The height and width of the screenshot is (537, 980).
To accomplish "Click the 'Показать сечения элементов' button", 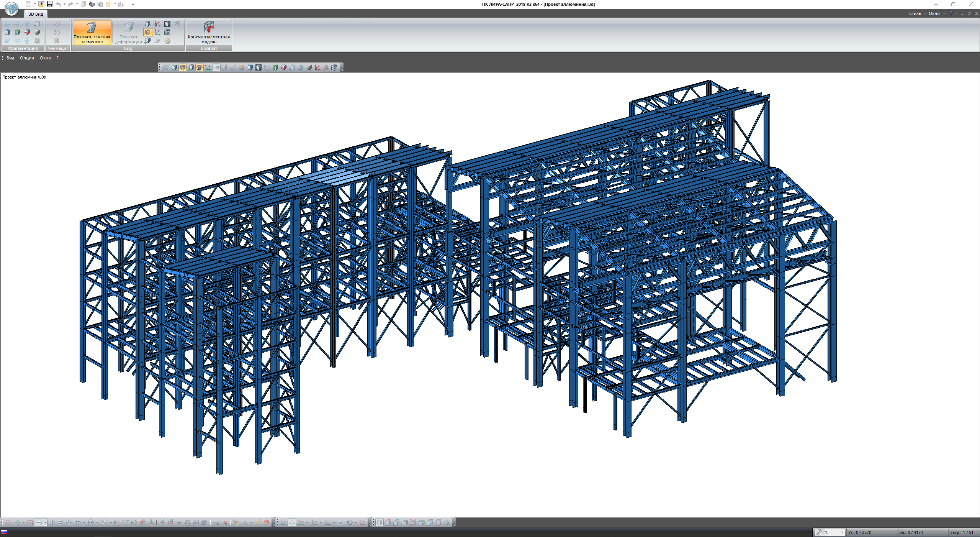I will [92, 32].
